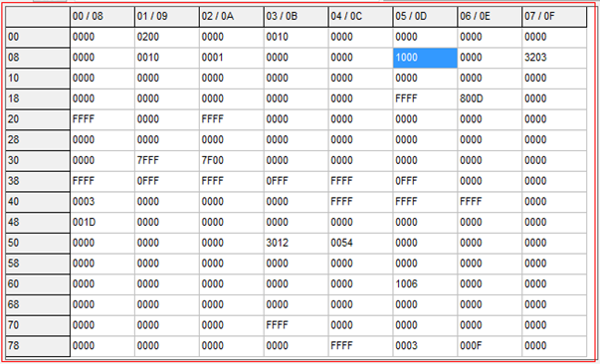Select cell with value 3203
This screenshot has width=600, height=364.
click(554, 58)
